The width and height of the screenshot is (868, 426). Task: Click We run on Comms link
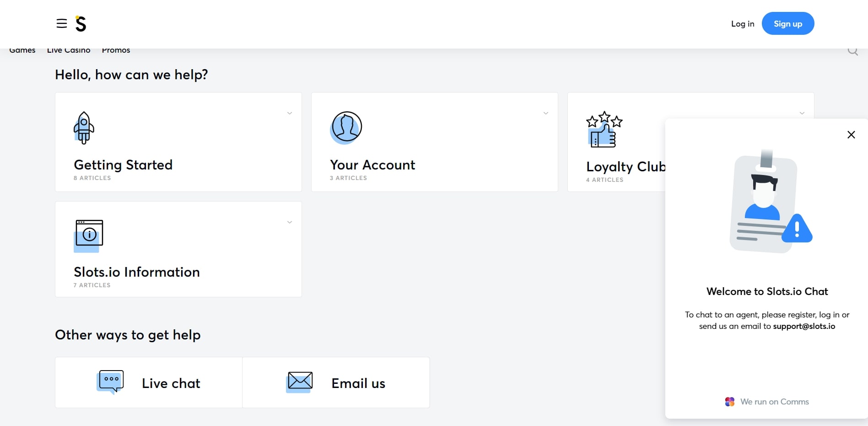tap(775, 402)
